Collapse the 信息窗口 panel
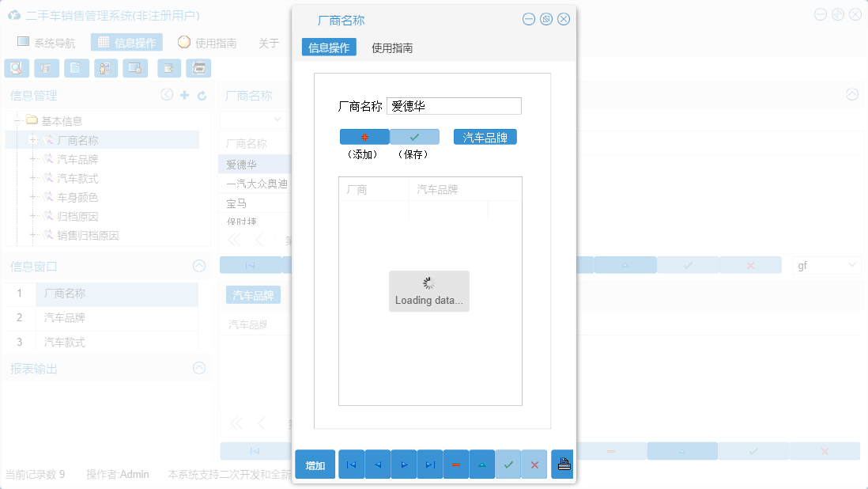Screen dimensions: 868x489 point(198,266)
